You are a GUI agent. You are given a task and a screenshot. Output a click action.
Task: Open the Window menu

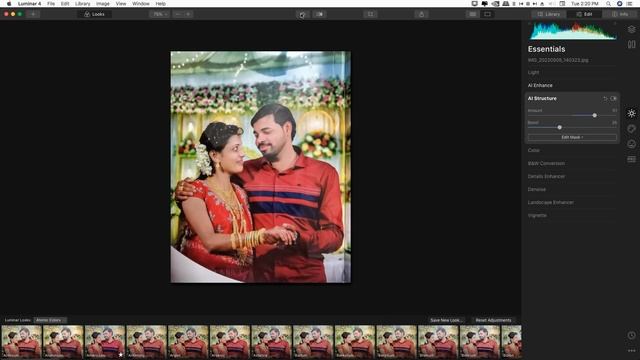pyautogui.click(x=141, y=4)
